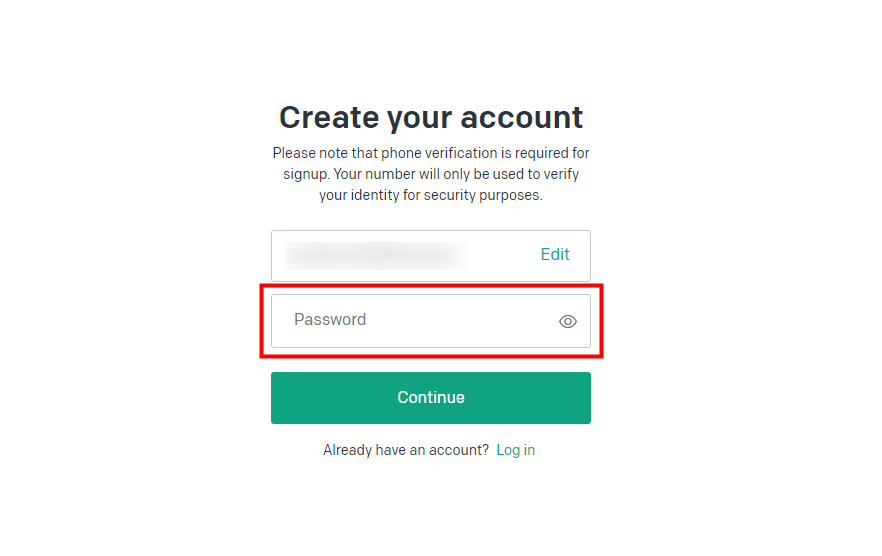Click the 'your identity for security purposes' line
Viewport: 882px width, 556px height.
431,195
